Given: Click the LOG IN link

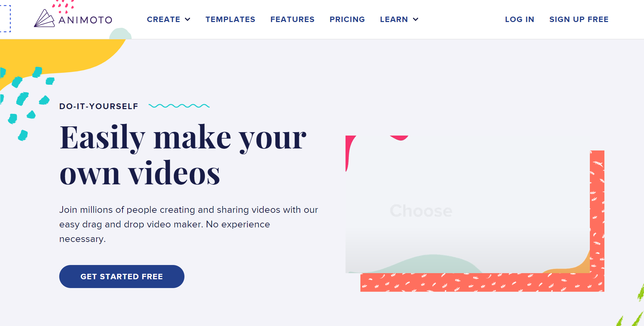Looking at the screenshot, I should (x=519, y=19).
